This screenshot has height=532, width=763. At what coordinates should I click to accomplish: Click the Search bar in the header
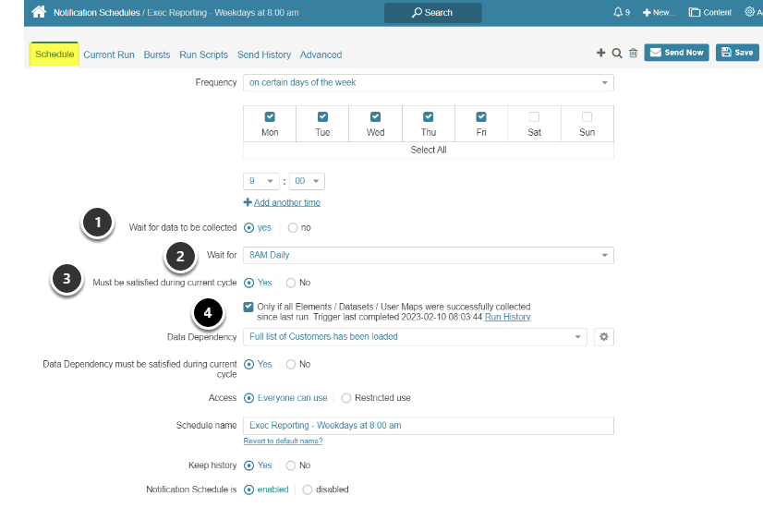[432, 13]
